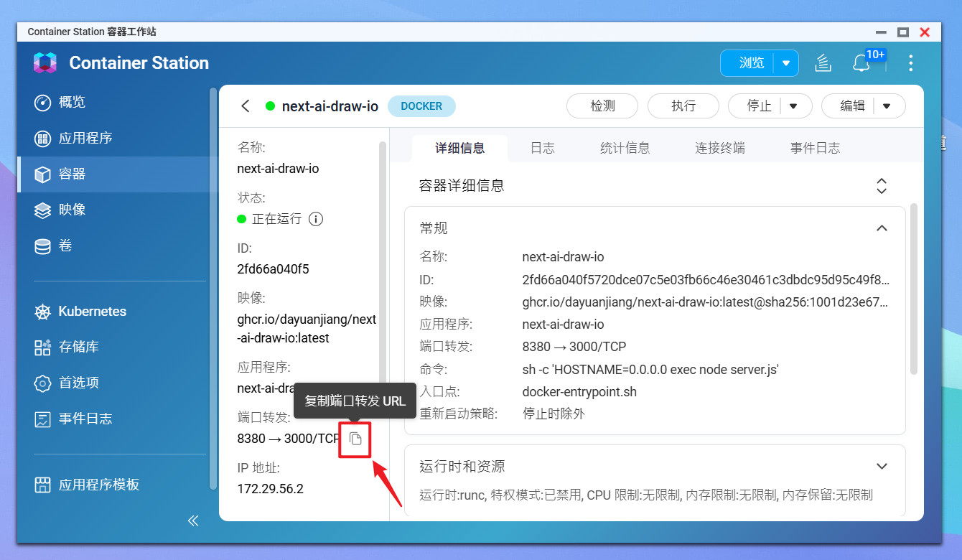Copy the port forwarding URL
The width and height of the screenshot is (962, 560).
point(355,439)
